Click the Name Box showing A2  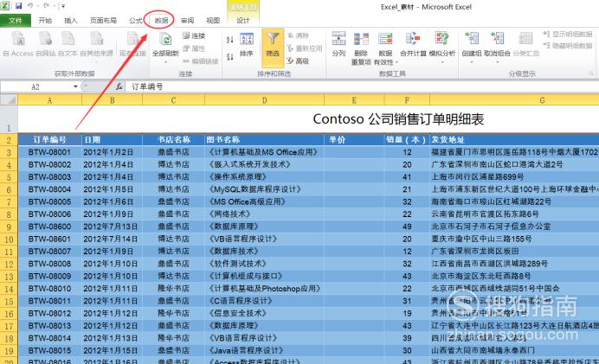[x=35, y=87]
